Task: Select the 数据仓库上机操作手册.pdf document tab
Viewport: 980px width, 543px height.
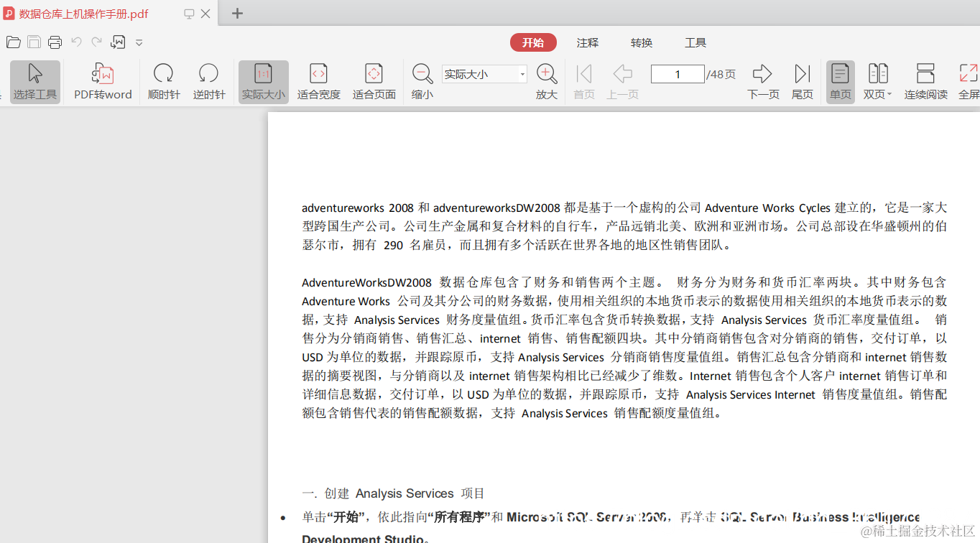Action: pyautogui.click(x=83, y=14)
